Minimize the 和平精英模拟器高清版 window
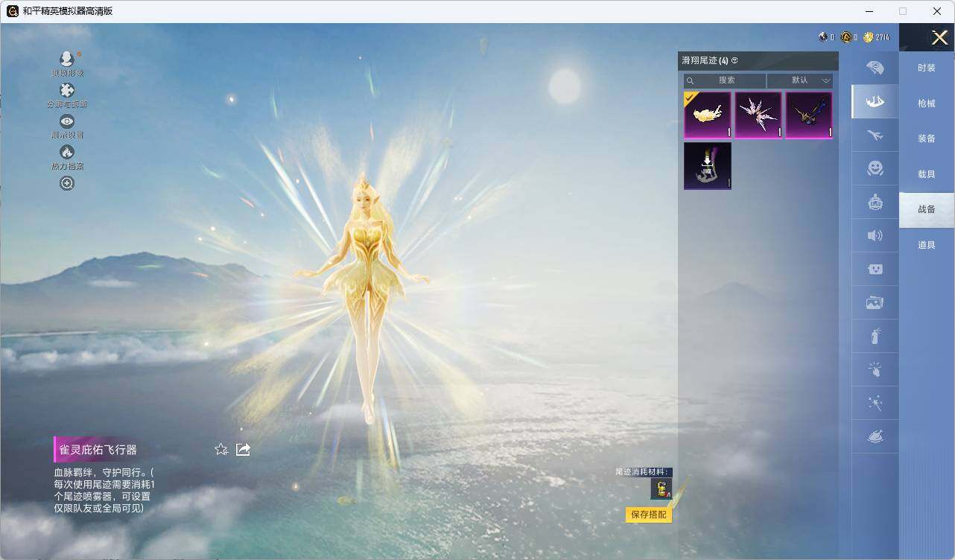The width and height of the screenshot is (955, 560). pos(869,11)
